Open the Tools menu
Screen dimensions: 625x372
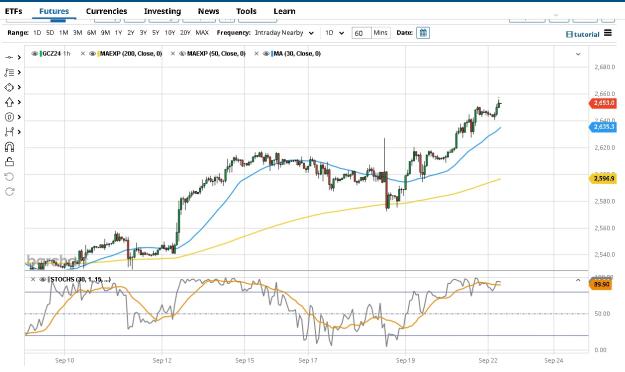pos(246,11)
